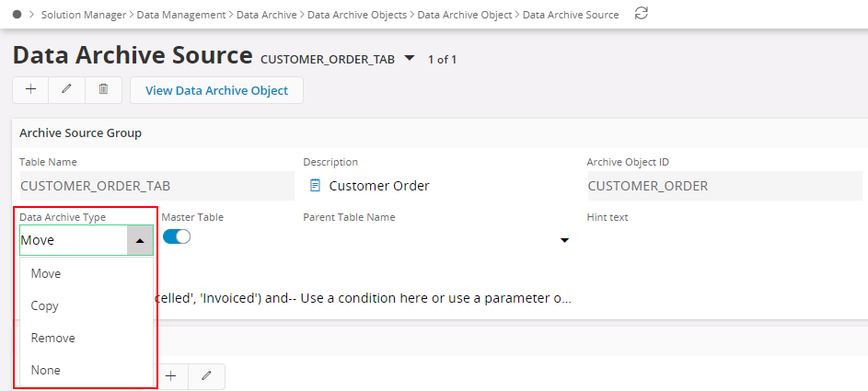Click the pencil edit icon in top toolbar

pos(66,89)
